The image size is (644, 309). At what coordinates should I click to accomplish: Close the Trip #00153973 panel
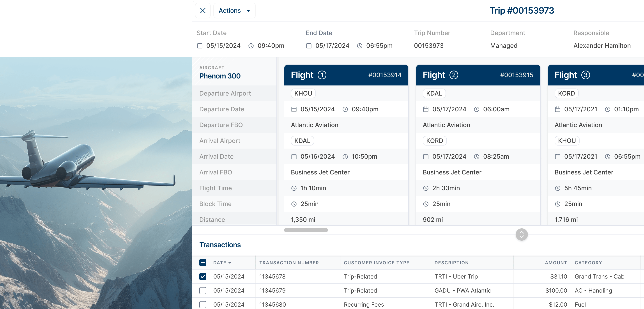click(202, 11)
